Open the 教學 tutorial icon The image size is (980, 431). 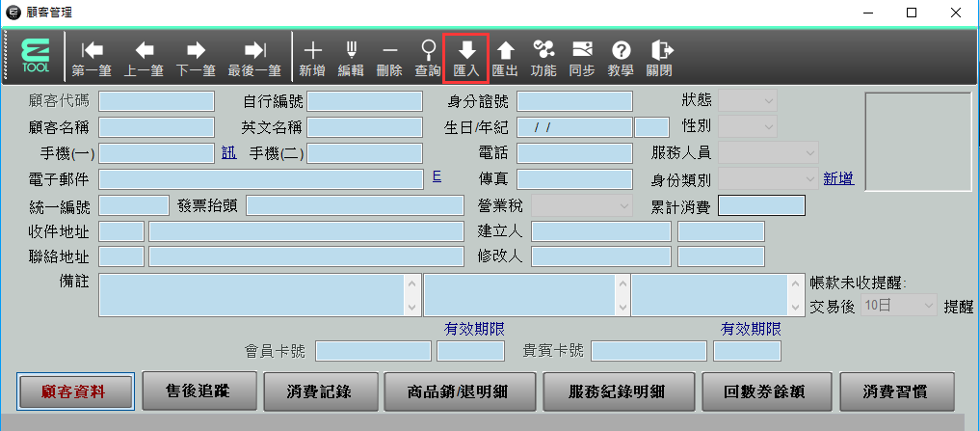[621, 59]
